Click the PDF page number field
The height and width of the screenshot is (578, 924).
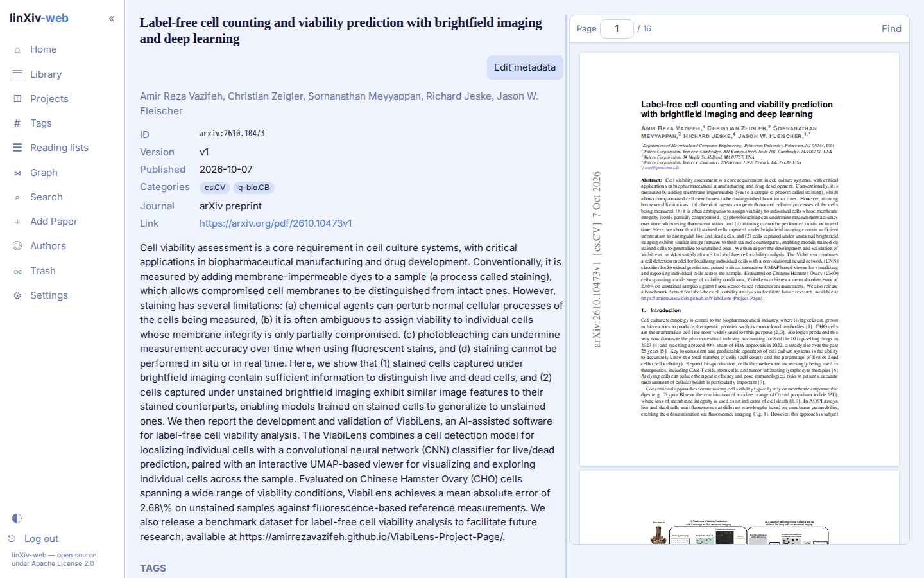point(617,29)
